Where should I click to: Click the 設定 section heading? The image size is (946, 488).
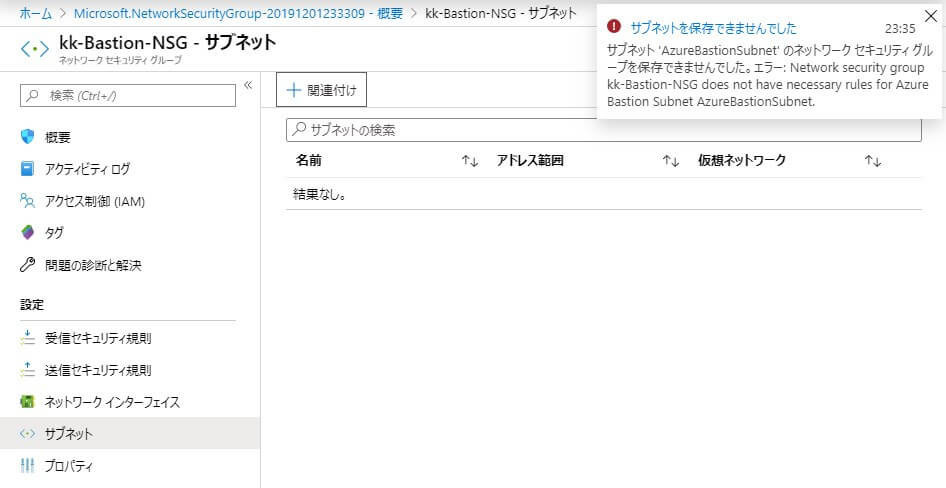[x=32, y=305]
